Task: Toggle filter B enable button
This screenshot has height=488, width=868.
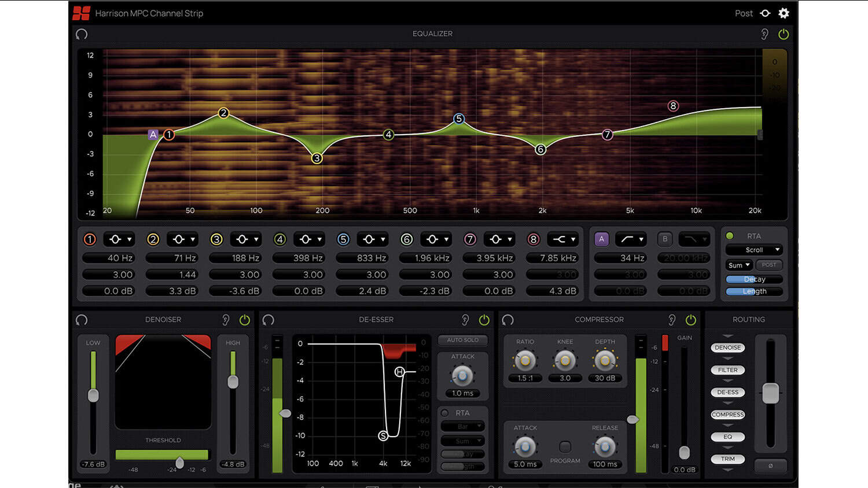Action: [665, 239]
